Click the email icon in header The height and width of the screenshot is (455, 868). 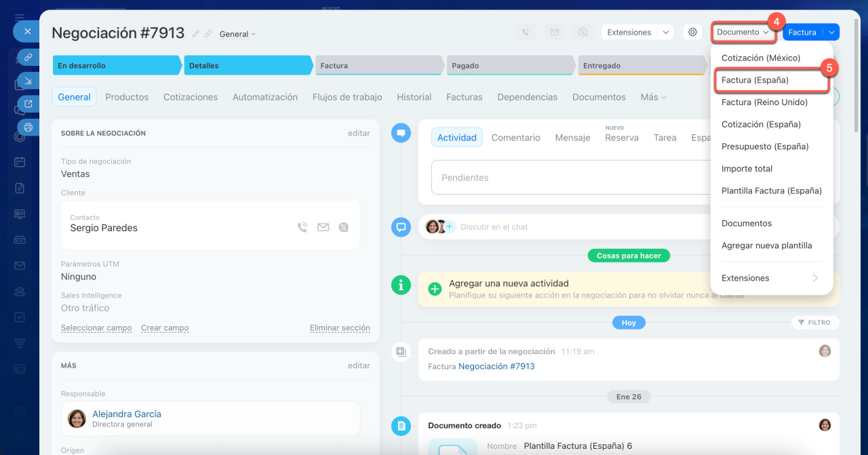coord(554,32)
